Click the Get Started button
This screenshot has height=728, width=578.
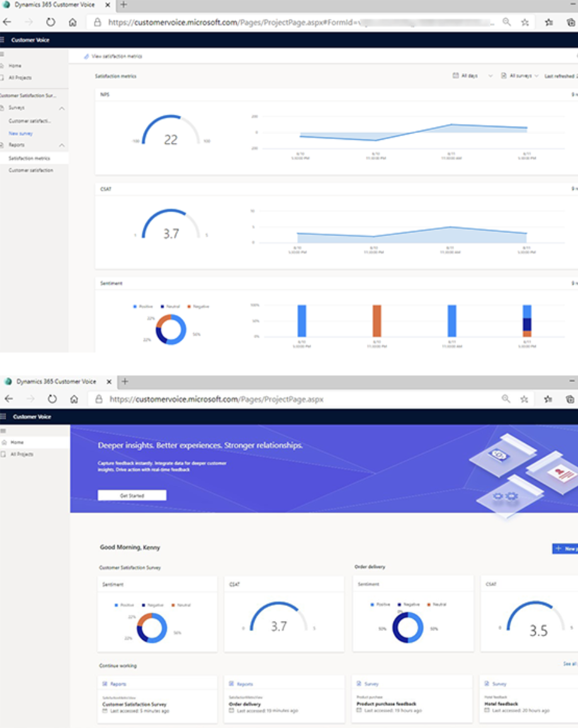pos(132,496)
